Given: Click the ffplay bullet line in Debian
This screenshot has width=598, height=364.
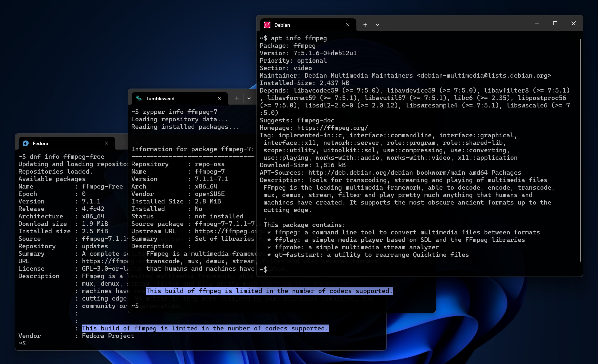Looking at the screenshot, I should pos(396,240).
